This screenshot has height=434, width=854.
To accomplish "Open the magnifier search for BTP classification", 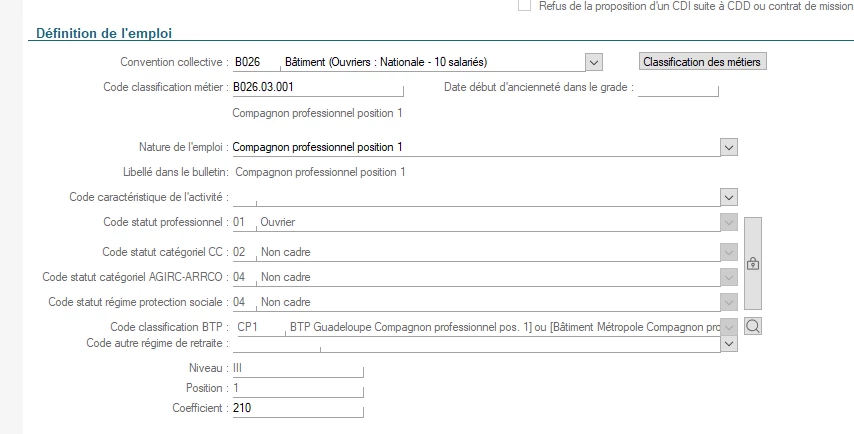I will (753, 326).
